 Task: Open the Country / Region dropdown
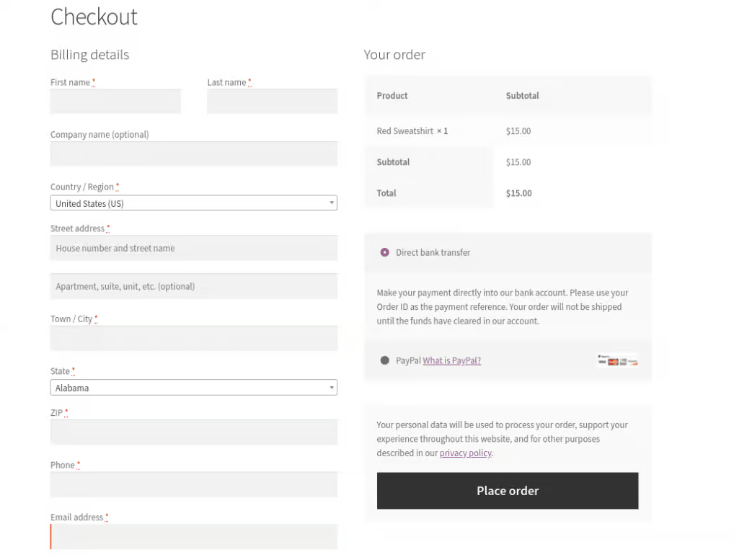pyautogui.click(x=193, y=203)
